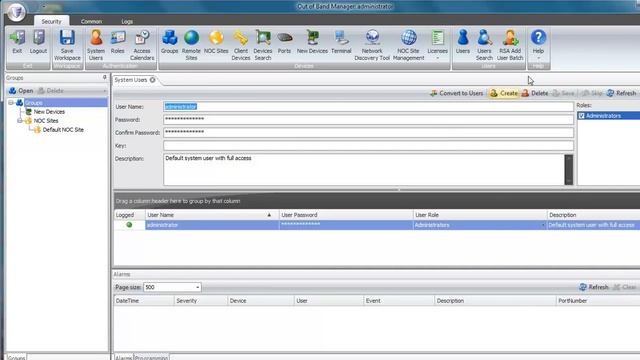Click Delete in System Users toolbar
Image resolution: width=640 pixels, height=360 pixels.
[x=535, y=93]
